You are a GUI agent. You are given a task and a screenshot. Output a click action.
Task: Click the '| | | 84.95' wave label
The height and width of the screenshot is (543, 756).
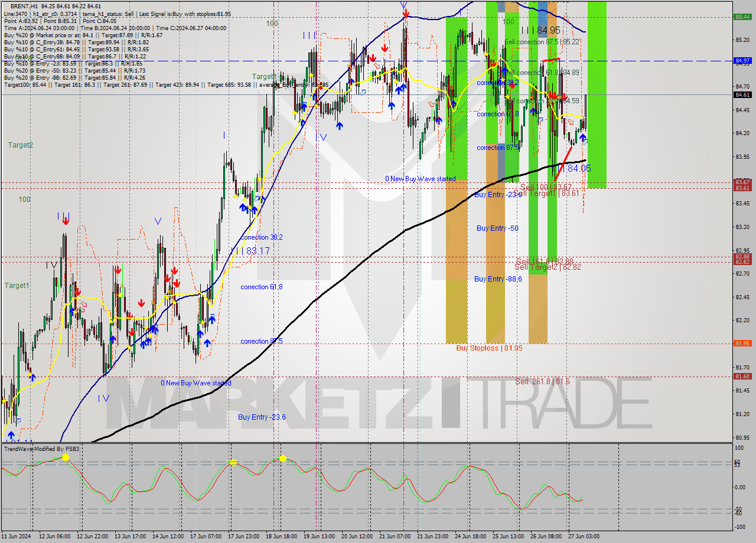[540, 30]
